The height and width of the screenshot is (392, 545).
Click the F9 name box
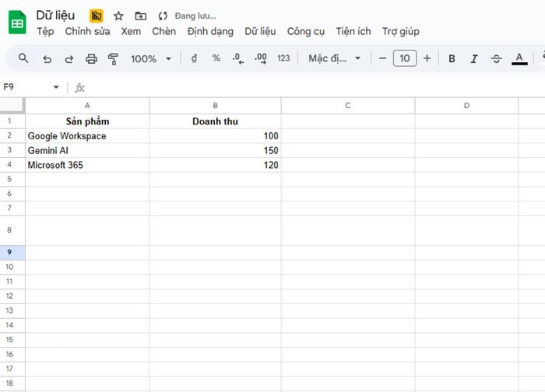(26, 87)
